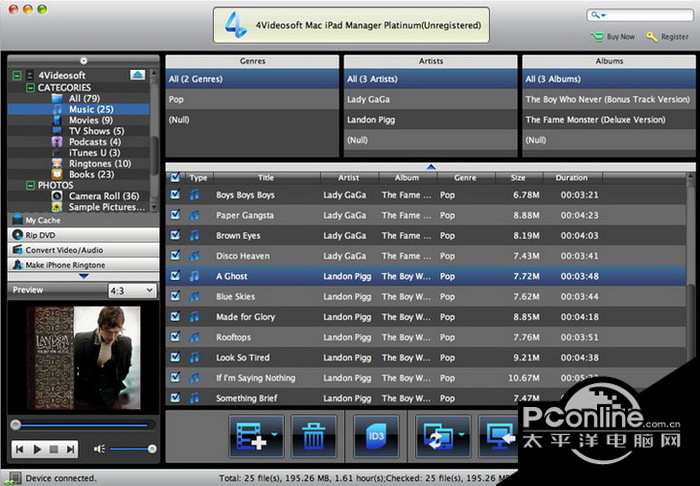Click the Buy Now link
This screenshot has width=700, height=486.
tap(620, 37)
